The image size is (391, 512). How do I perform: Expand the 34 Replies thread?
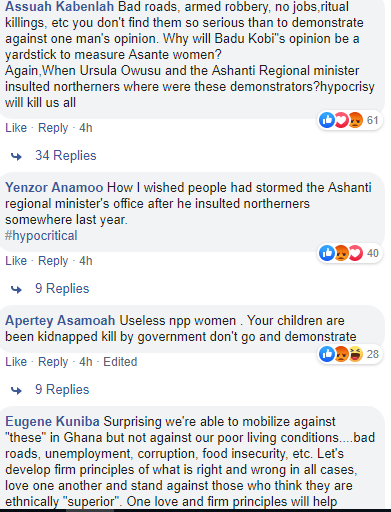66,156
